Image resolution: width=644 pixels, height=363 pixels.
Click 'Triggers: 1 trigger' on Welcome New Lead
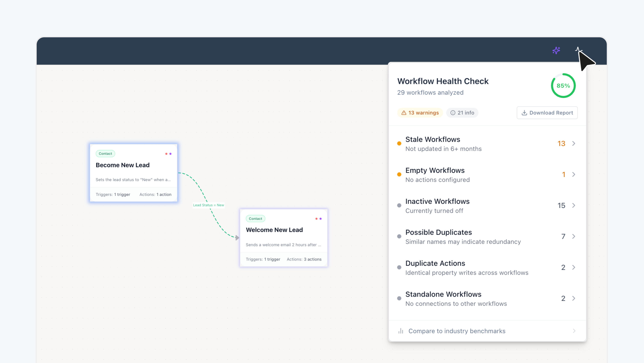click(x=263, y=259)
